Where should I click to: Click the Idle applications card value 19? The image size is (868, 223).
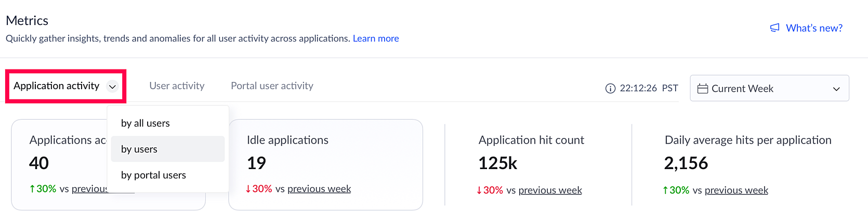tap(256, 163)
